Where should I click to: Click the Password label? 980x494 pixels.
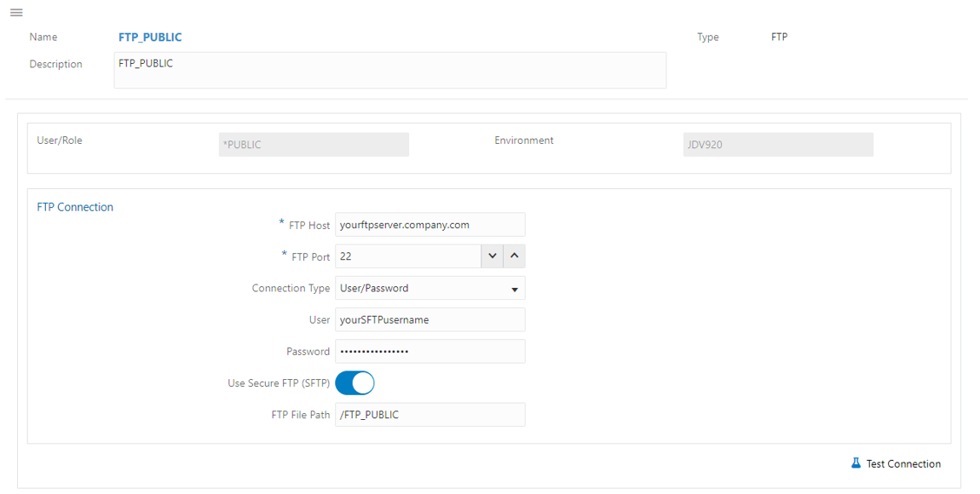(308, 352)
